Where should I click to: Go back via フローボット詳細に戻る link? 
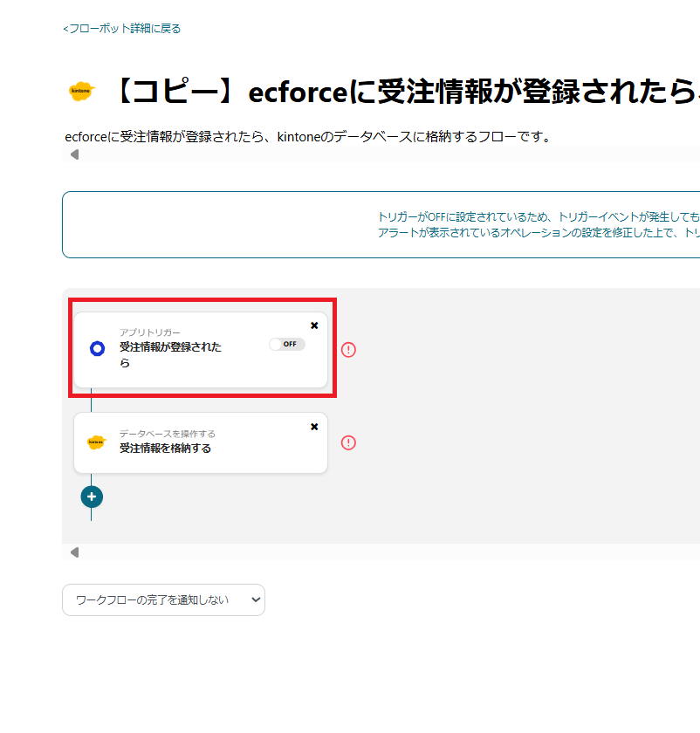coord(121,29)
